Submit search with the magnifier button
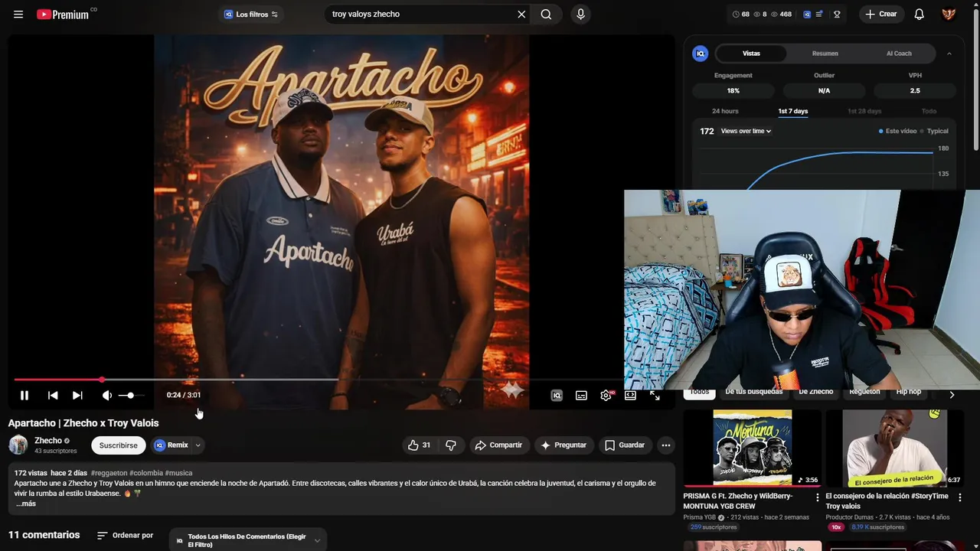Viewport: 980px width, 551px height. pyautogui.click(x=546, y=14)
